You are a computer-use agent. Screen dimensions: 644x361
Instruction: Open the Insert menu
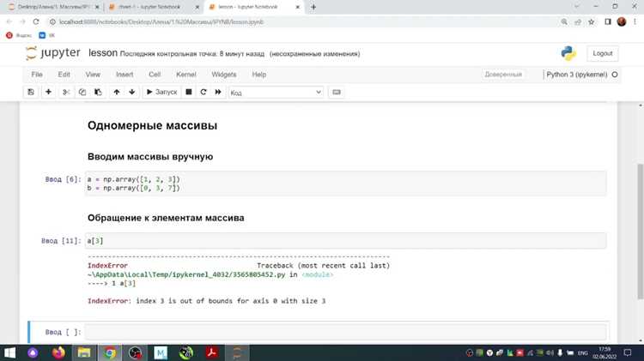125,75
